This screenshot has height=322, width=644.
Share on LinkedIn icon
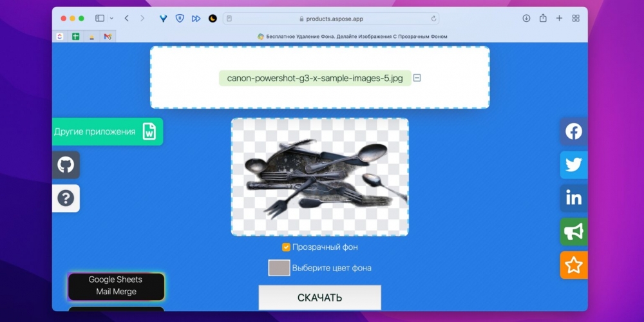tap(574, 198)
